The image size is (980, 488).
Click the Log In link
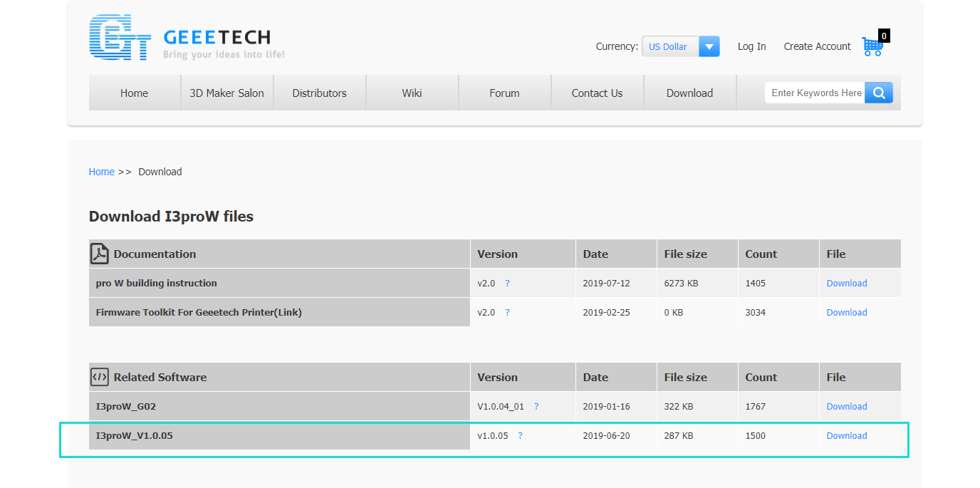pyautogui.click(x=751, y=46)
